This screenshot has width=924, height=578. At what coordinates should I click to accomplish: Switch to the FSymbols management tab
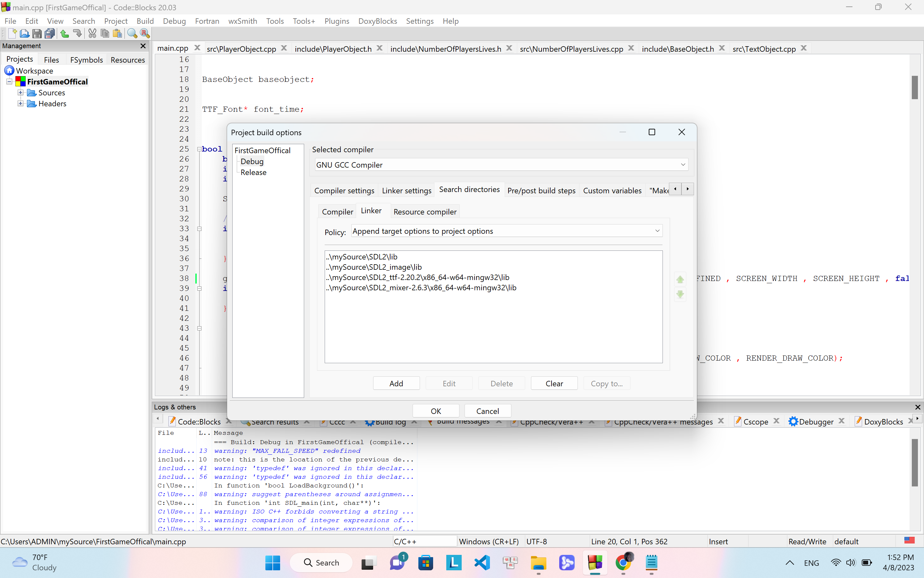(x=86, y=60)
